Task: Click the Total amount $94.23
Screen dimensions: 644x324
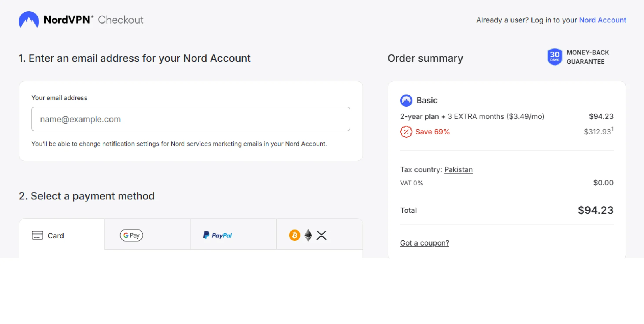Action: click(596, 210)
